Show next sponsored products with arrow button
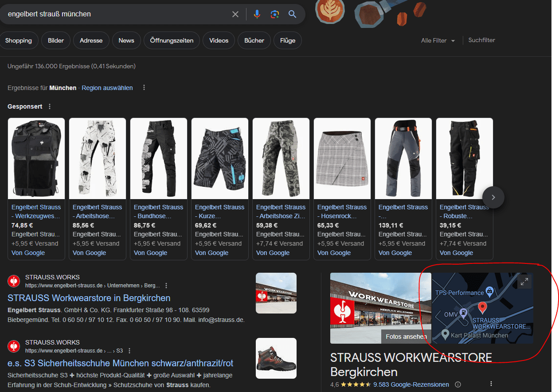Screen dimensions: 559x392 pyautogui.click(x=493, y=197)
